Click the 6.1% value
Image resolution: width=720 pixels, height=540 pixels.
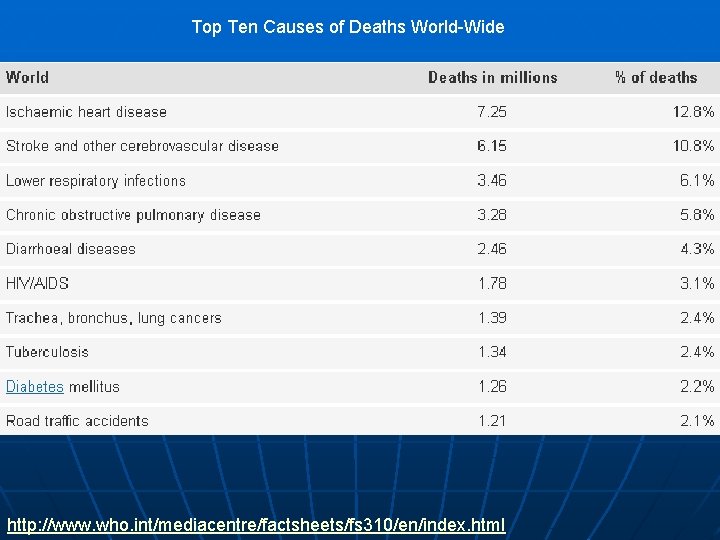click(697, 180)
